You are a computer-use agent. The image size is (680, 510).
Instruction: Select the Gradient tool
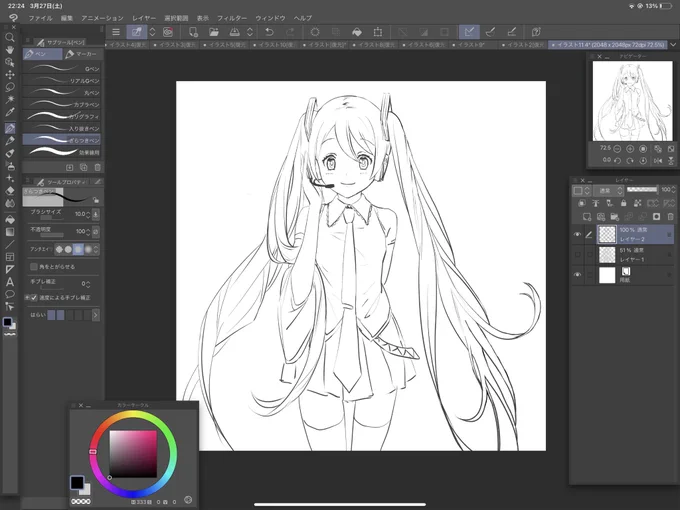[10, 232]
